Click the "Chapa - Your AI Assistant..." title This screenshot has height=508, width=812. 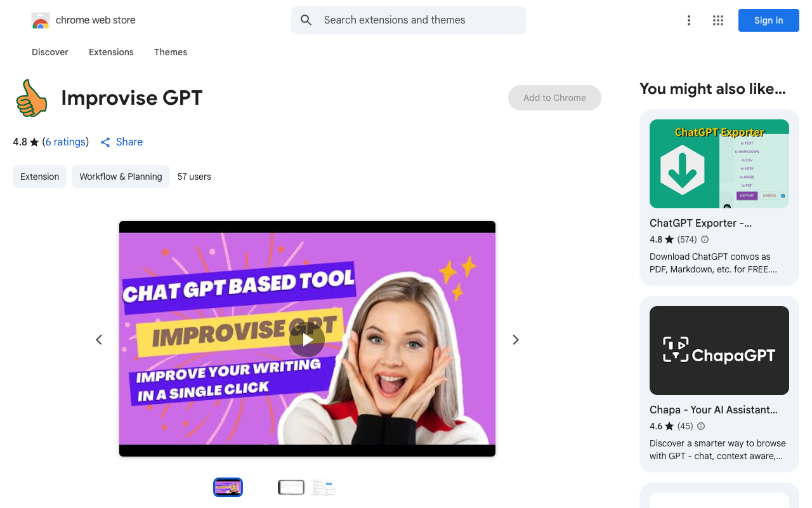click(x=714, y=410)
